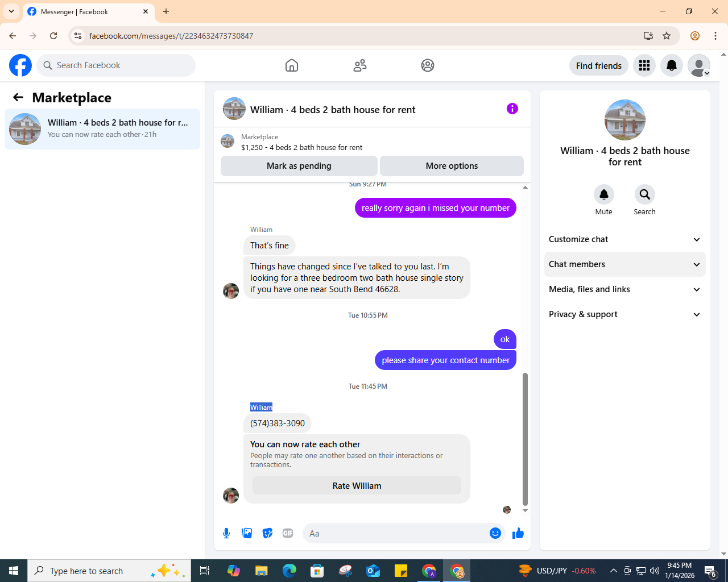Open File Explorer from taskbar
This screenshot has height=582, width=728.
click(261, 571)
